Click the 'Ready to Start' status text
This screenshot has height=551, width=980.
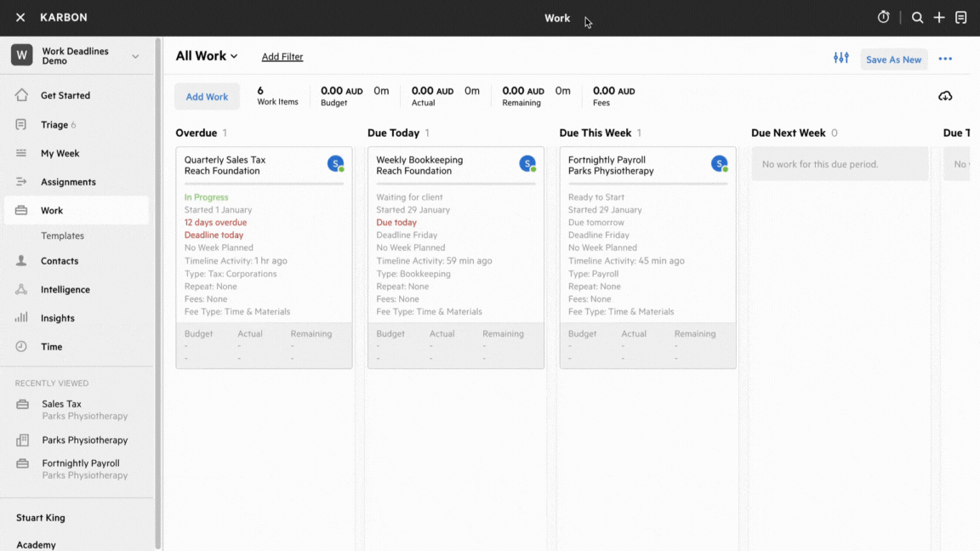click(596, 196)
